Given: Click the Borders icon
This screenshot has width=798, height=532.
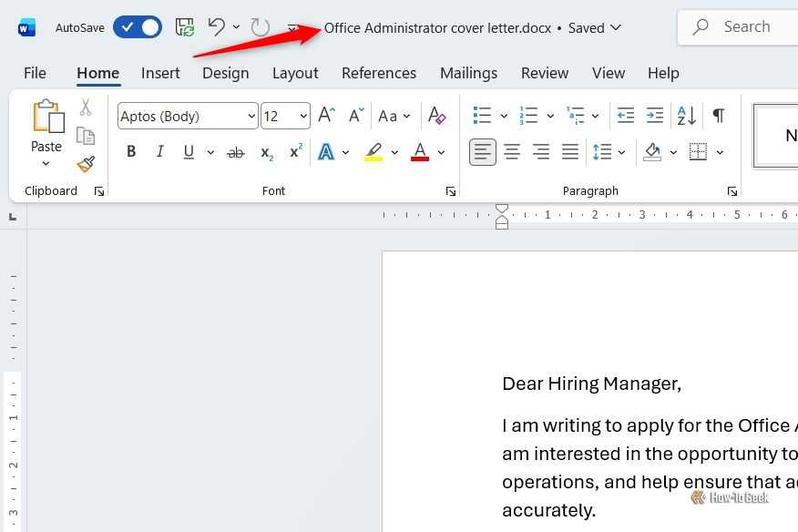Looking at the screenshot, I should [x=698, y=152].
